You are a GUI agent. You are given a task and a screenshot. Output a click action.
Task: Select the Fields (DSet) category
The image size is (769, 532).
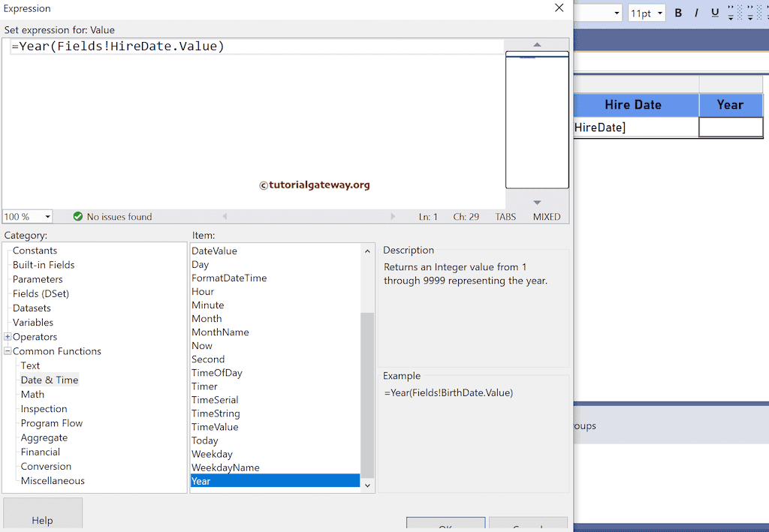tap(41, 293)
